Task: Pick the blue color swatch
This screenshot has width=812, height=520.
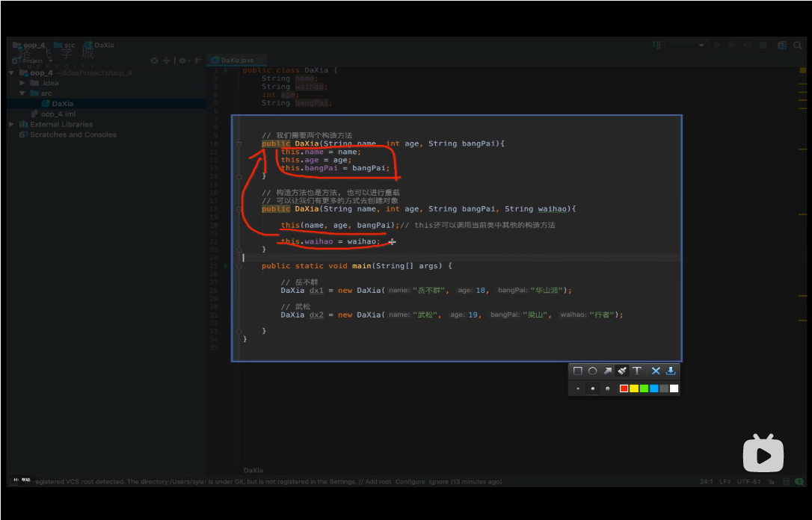Action: click(x=654, y=389)
